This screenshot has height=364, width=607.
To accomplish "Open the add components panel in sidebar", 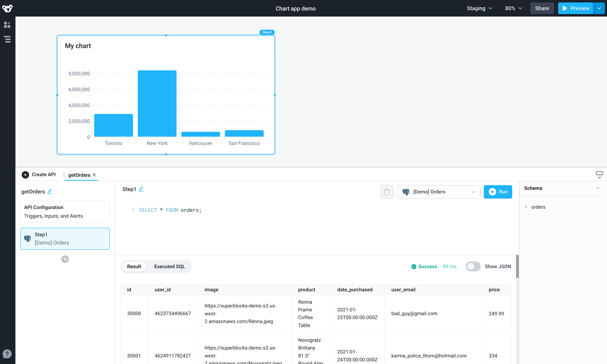I will pyautogui.click(x=7, y=25).
